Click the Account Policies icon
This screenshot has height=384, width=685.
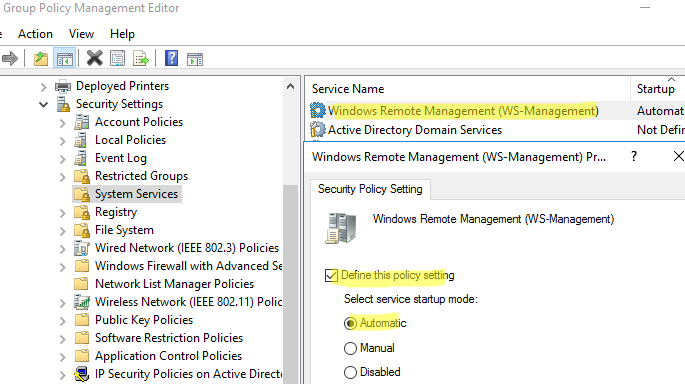(x=82, y=122)
